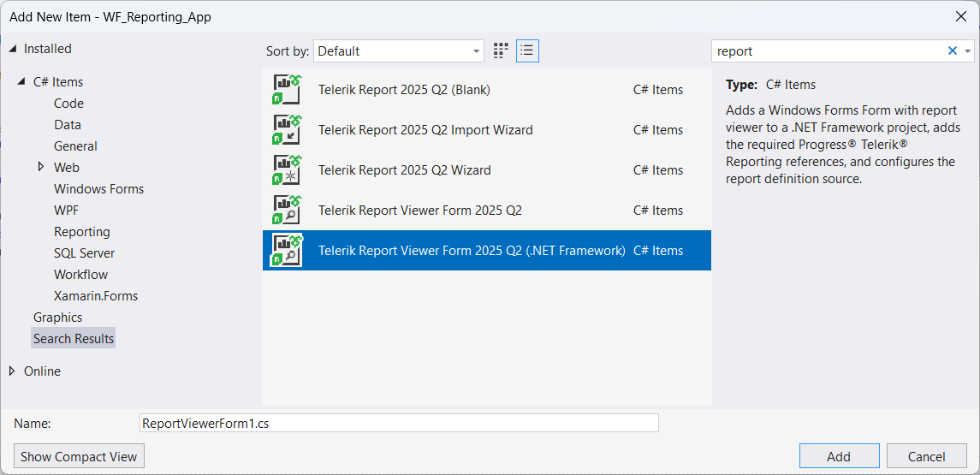Collapse the Installed node
The image size is (980, 475).
(14, 49)
